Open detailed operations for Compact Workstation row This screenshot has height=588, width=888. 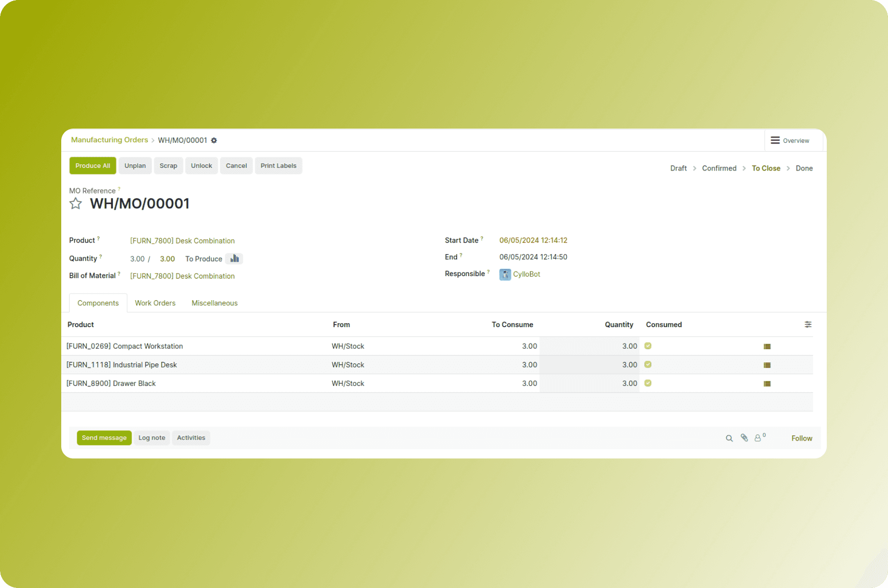coord(767,347)
